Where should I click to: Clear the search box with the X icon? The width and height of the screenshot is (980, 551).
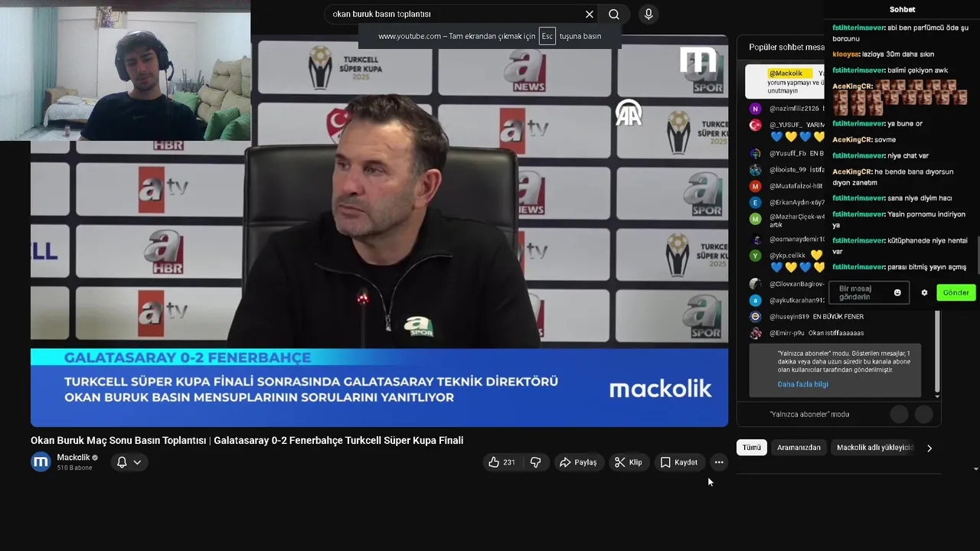coord(590,15)
